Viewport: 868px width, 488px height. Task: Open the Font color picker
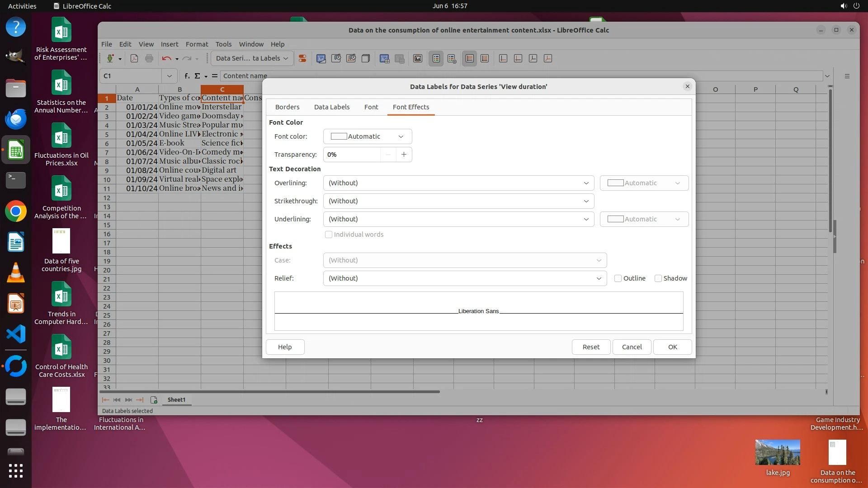pyautogui.click(x=367, y=136)
